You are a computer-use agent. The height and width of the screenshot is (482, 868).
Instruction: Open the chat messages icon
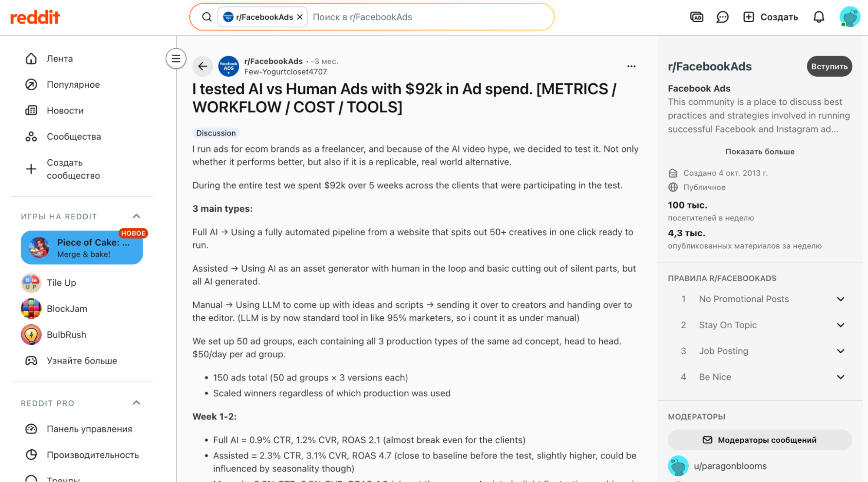pyautogui.click(x=722, y=17)
